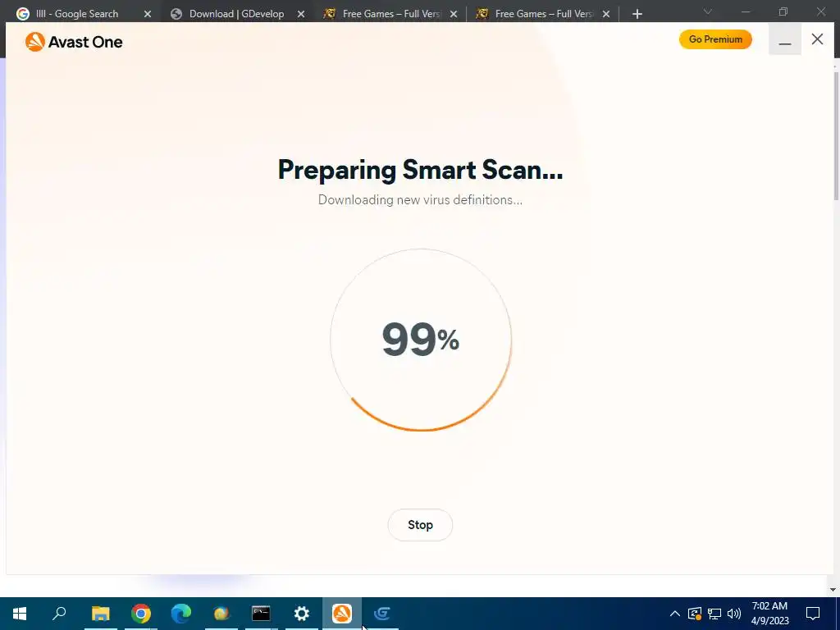The image size is (840, 630).
Task: Switch to the first Free Games tab
Action: pos(390,14)
